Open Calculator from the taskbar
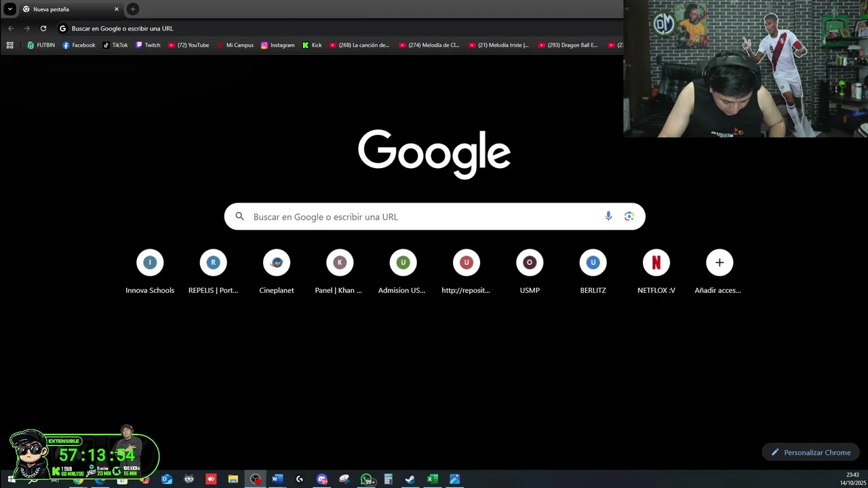Image resolution: width=868 pixels, height=488 pixels. click(388, 479)
